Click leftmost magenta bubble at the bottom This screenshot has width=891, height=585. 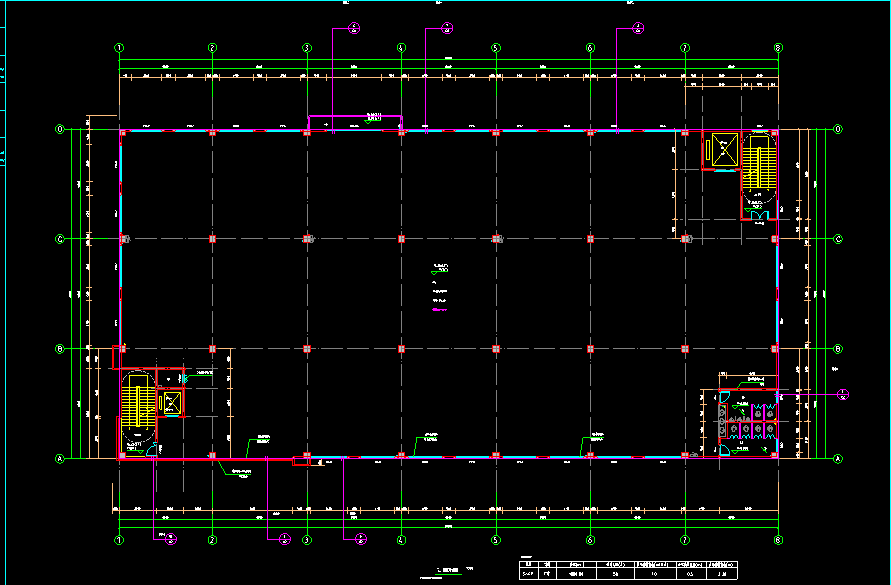coord(170,539)
